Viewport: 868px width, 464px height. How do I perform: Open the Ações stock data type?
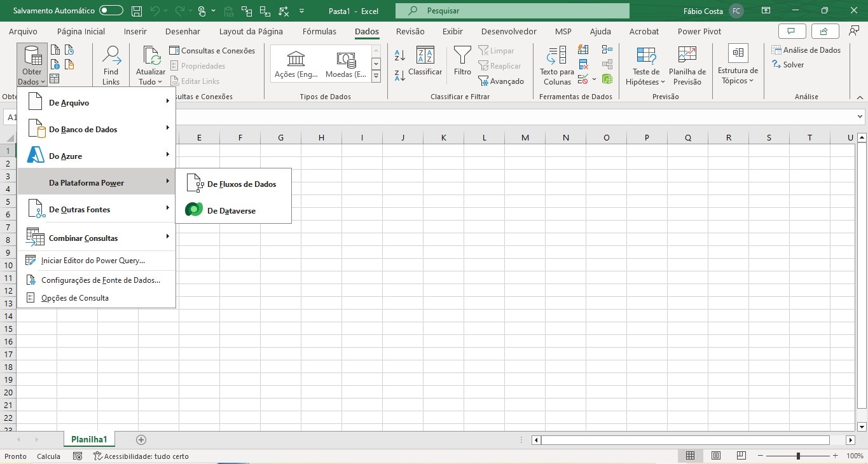pyautogui.click(x=296, y=65)
